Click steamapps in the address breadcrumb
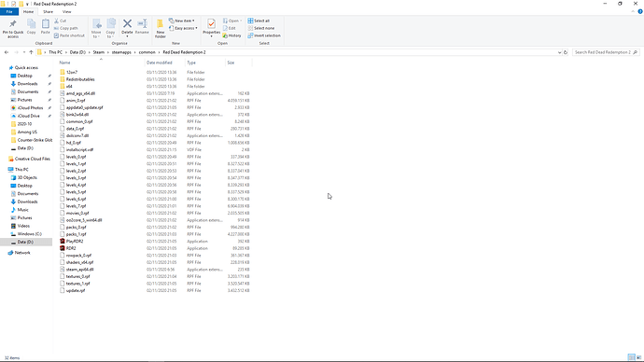This screenshot has height=362, width=644. pyautogui.click(x=121, y=52)
